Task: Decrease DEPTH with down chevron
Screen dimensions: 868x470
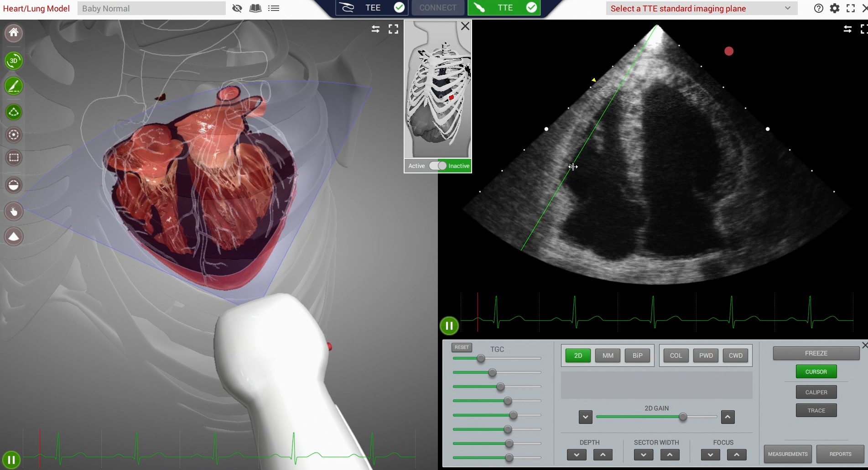Action: [577, 455]
